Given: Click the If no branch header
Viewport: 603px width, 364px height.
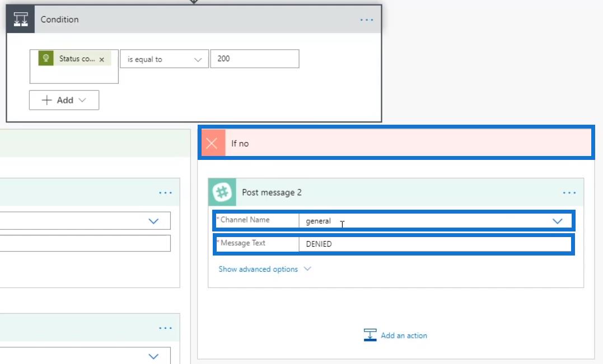Looking at the screenshot, I should [396, 143].
